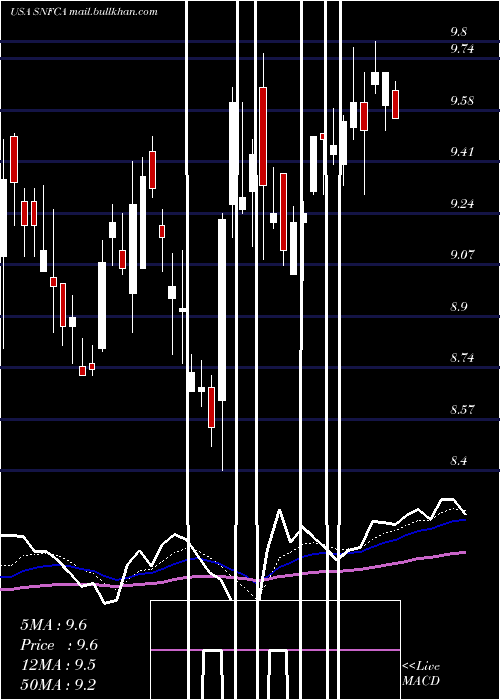500x700 pixels.
Task: Click the 9.41 price axis label
Action: coord(462,152)
